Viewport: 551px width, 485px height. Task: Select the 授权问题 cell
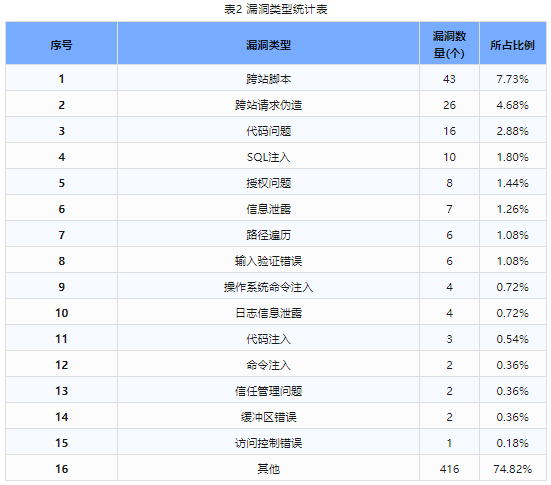[x=268, y=183]
